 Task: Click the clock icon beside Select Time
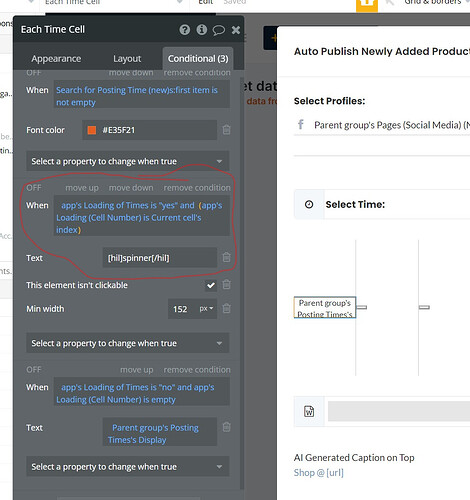(309, 204)
